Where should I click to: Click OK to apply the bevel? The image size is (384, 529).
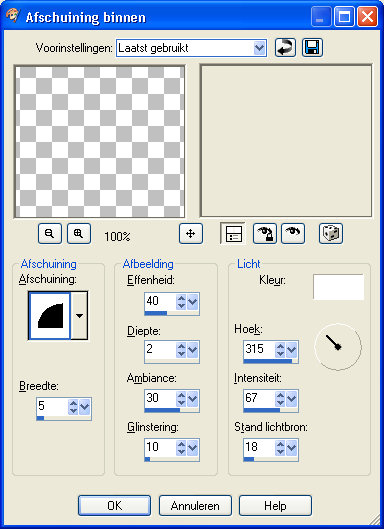click(x=114, y=505)
